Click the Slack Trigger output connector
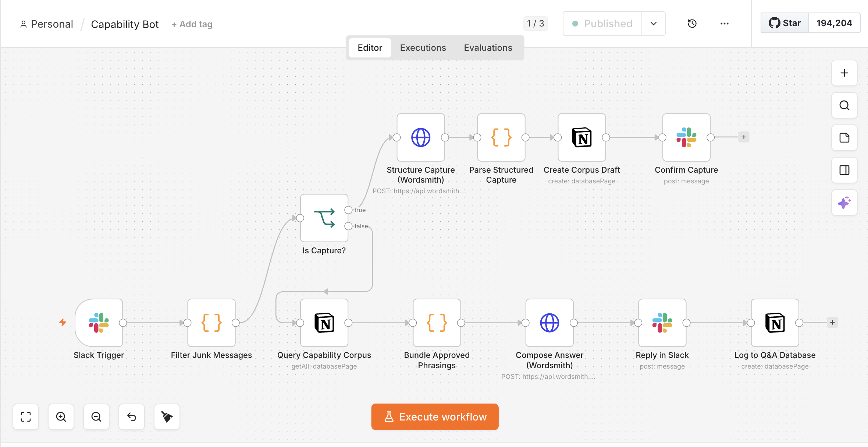This screenshot has height=447, width=868. (x=123, y=323)
